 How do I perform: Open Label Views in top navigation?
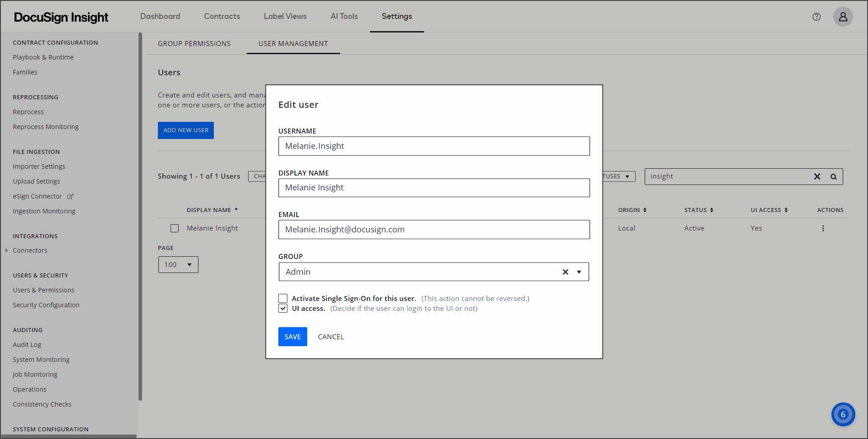pos(285,16)
